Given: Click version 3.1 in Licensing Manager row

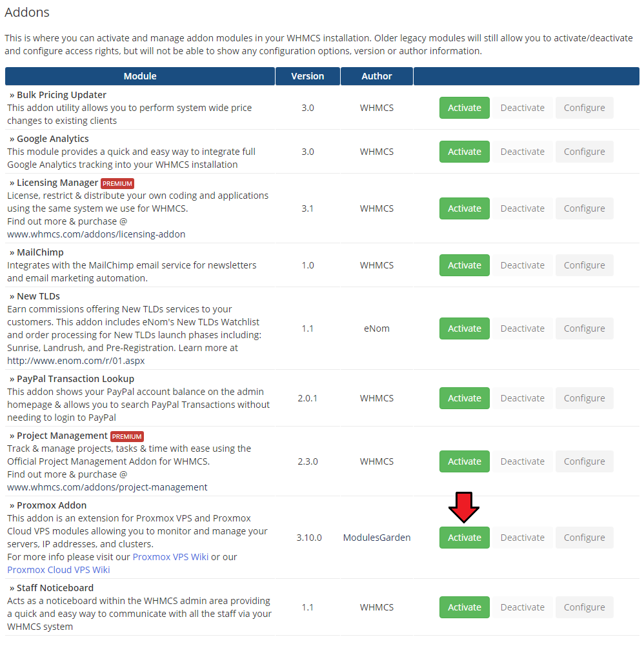Looking at the screenshot, I should pyautogui.click(x=307, y=208).
